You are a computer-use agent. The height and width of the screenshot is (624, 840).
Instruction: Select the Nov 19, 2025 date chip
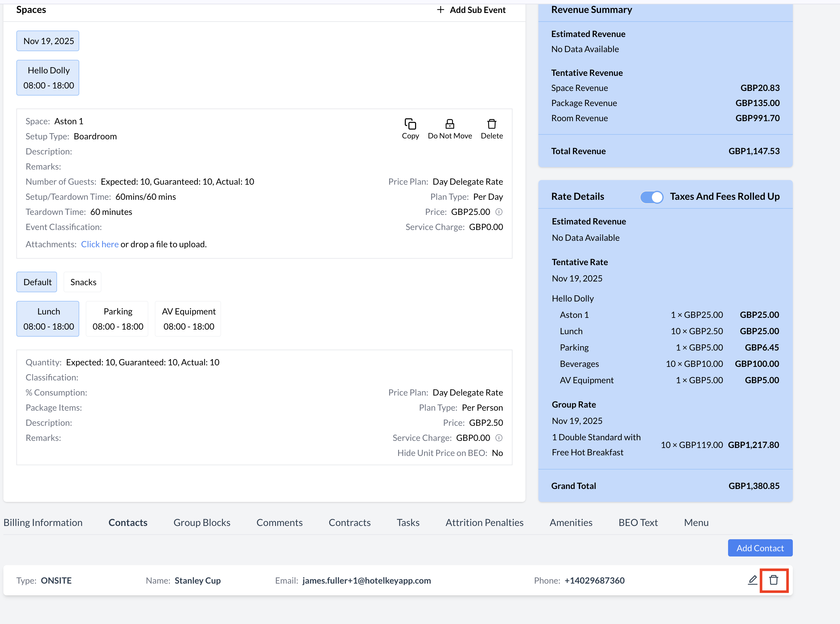point(48,41)
